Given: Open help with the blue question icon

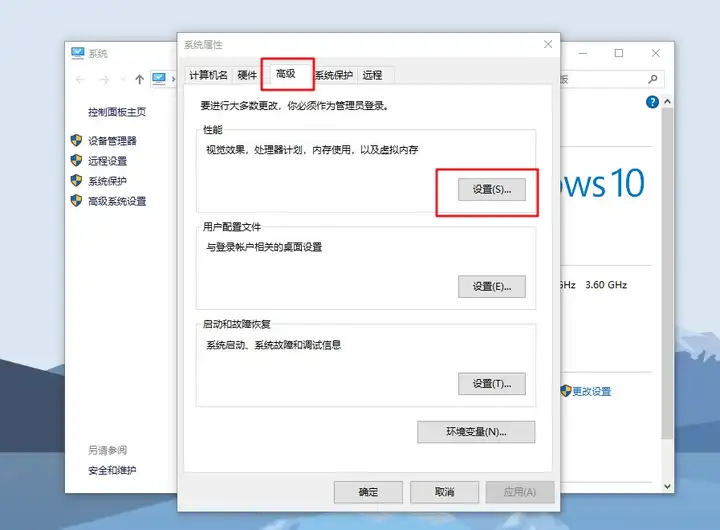Looking at the screenshot, I should 652,102.
